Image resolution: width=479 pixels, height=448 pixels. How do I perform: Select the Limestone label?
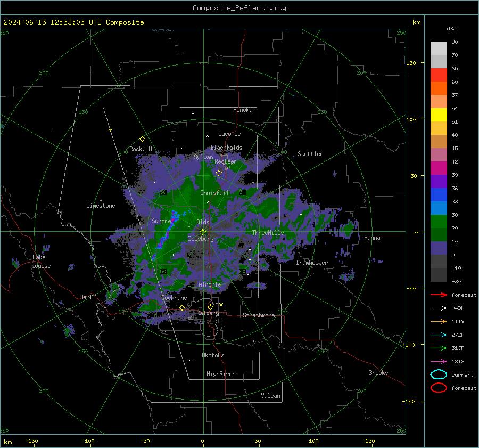click(101, 206)
